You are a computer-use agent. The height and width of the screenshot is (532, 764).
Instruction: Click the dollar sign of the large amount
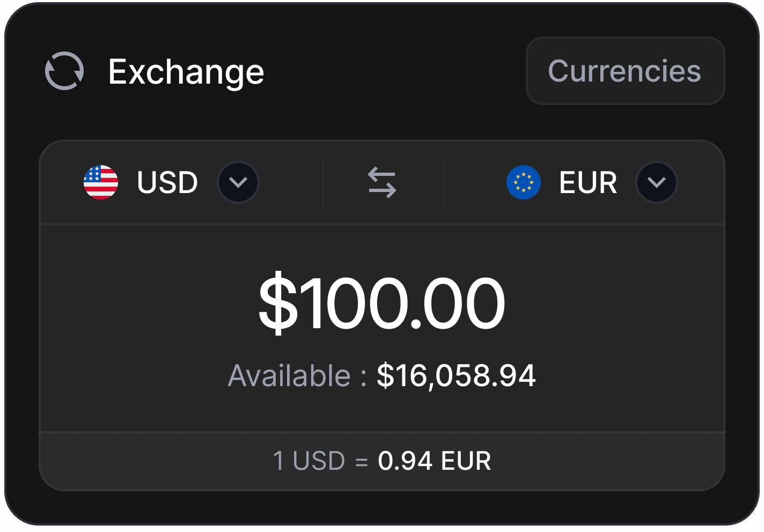point(278,303)
